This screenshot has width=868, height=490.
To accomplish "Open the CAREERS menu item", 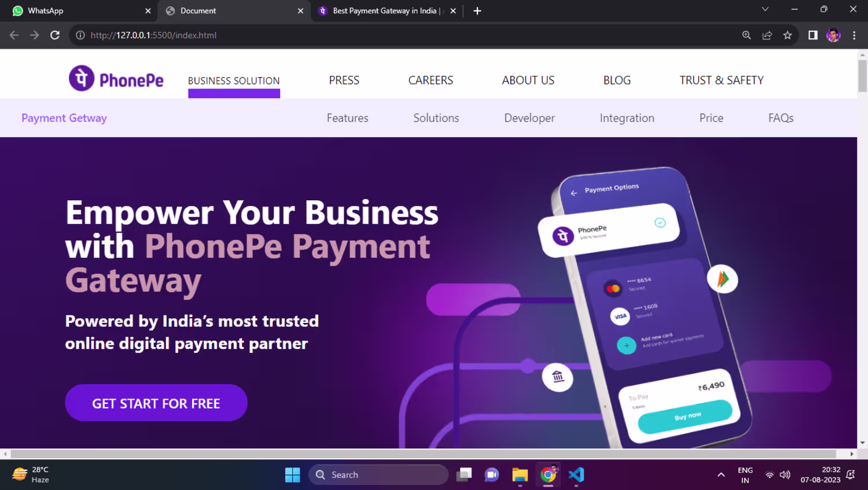I will pyautogui.click(x=431, y=80).
